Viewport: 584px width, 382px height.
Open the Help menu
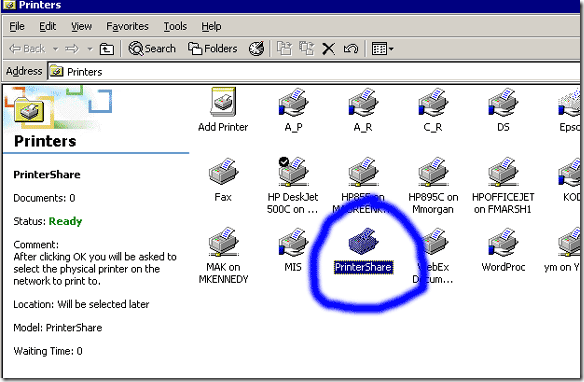coord(211,26)
